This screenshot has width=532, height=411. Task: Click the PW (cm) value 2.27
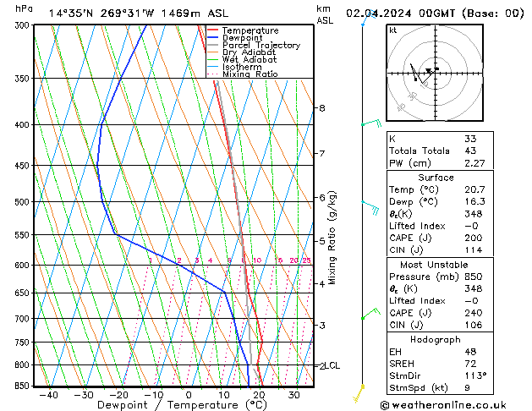(474, 163)
